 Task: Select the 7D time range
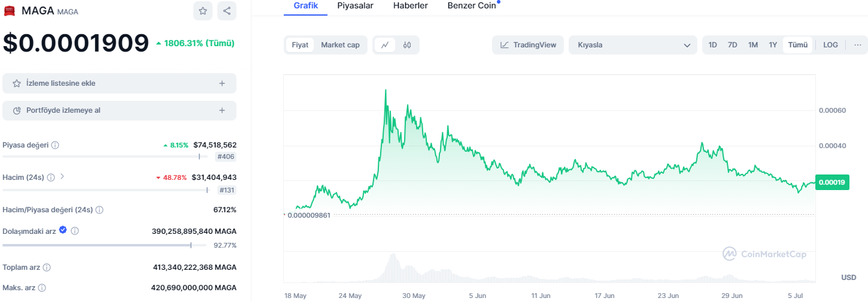click(x=732, y=45)
